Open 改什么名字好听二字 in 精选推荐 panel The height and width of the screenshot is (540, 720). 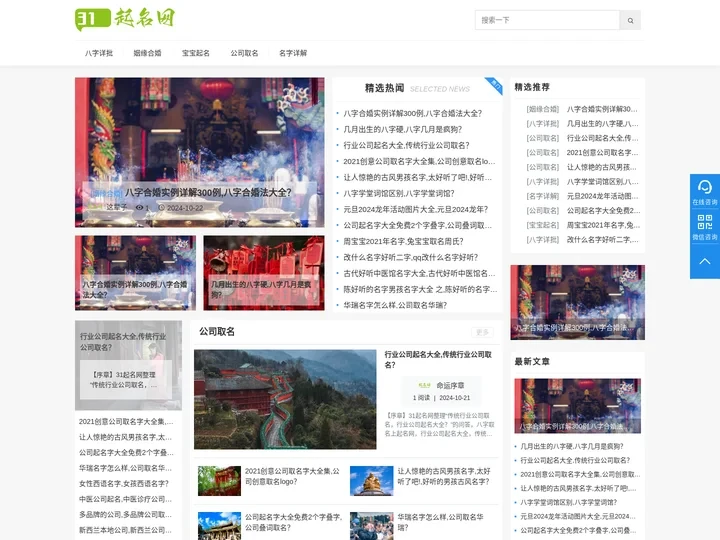pos(602,240)
